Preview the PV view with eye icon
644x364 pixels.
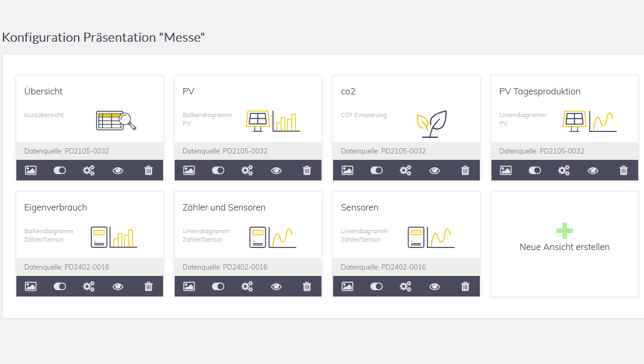pyautogui.click(x=276, y=170)
